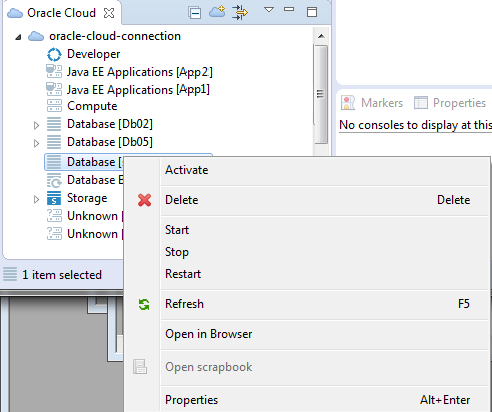The height and width of the screenshot is (412, 492).
Task: Click the Compute service icon
Action: [x=54, y=106]
